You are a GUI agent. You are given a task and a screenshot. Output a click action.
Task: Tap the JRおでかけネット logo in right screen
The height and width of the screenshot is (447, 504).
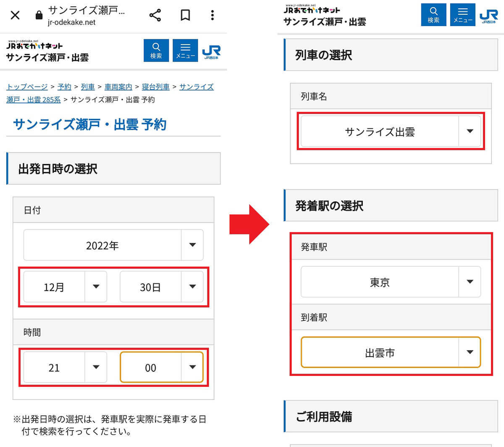(312, 9)
